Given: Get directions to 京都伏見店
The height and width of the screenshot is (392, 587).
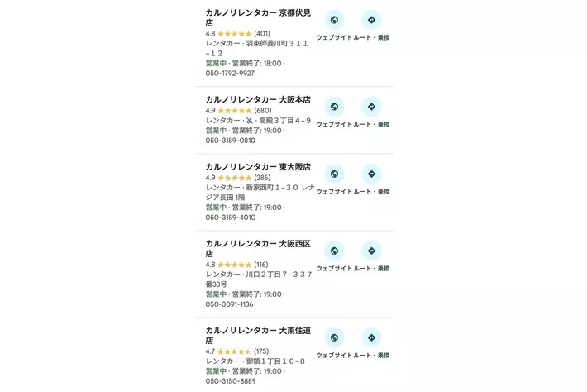Looking at the screenshot, I should (x=371, y=21).
